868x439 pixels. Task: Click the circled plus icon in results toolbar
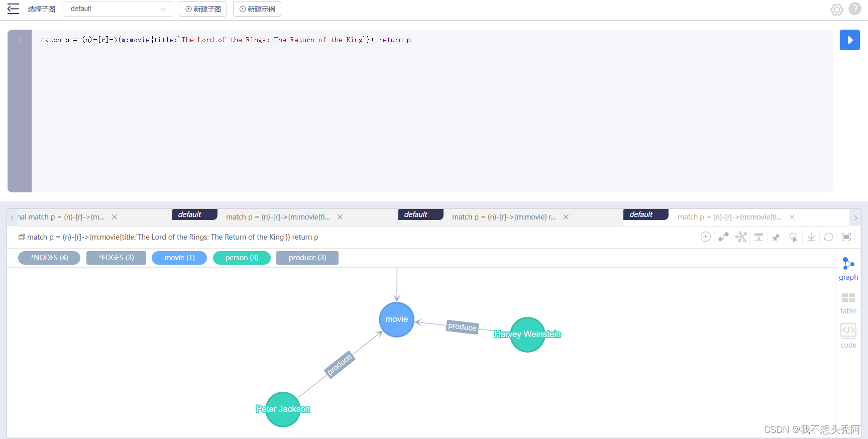click(706, 237)
